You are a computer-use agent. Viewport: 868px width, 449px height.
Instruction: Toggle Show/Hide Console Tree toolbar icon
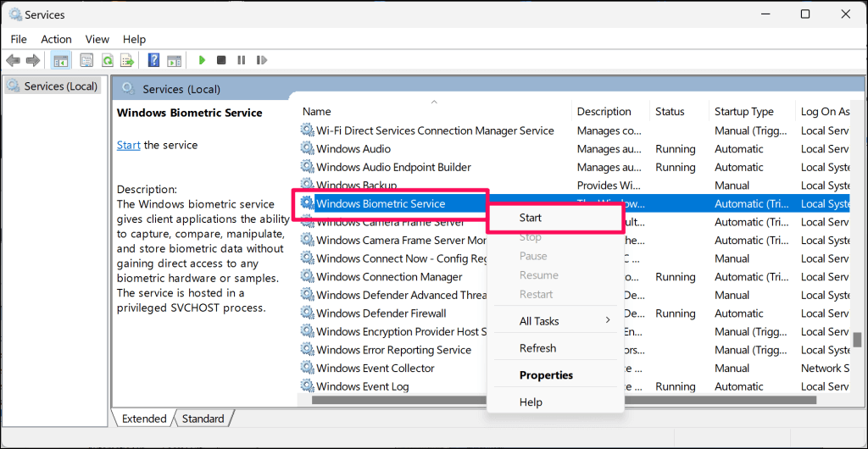tap(61, 60)
